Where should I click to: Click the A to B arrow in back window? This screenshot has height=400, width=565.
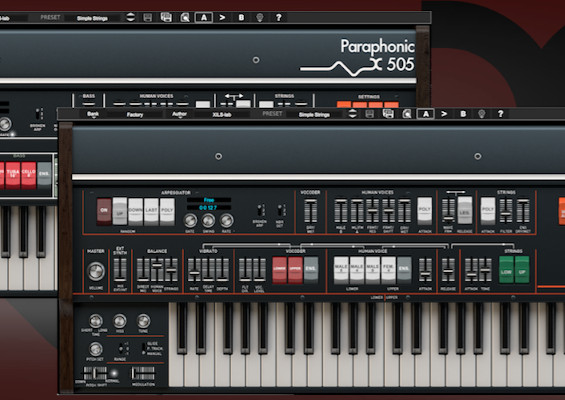tap(222, 17)
